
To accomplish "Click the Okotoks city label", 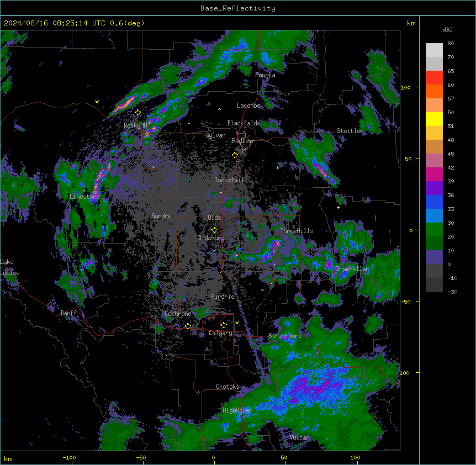I will [x=228, y=387].
